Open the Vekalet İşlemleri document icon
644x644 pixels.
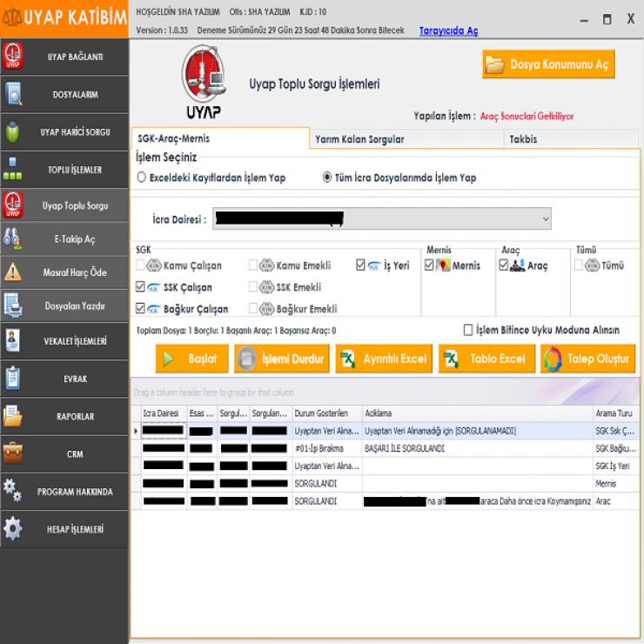pos(13,341)
